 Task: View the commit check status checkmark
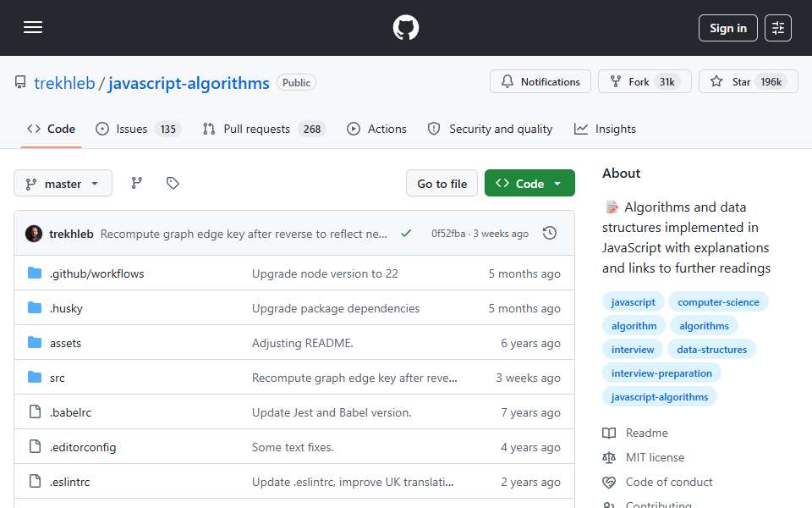[406, 234]
